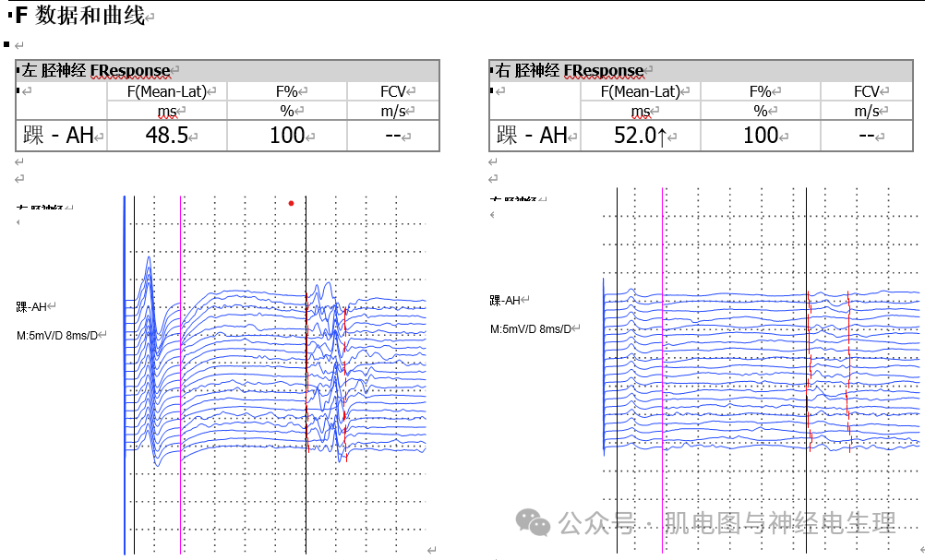Click the 48.5 latency value cell
The height and width of the screenshot is (560, 925).
(167, 136)
